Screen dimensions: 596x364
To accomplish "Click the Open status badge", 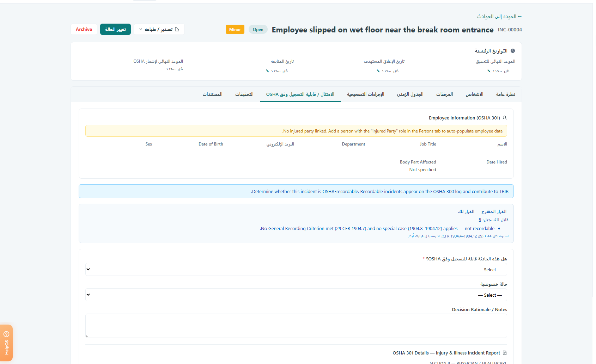I will pyautogui.click(x=258, y=29).
